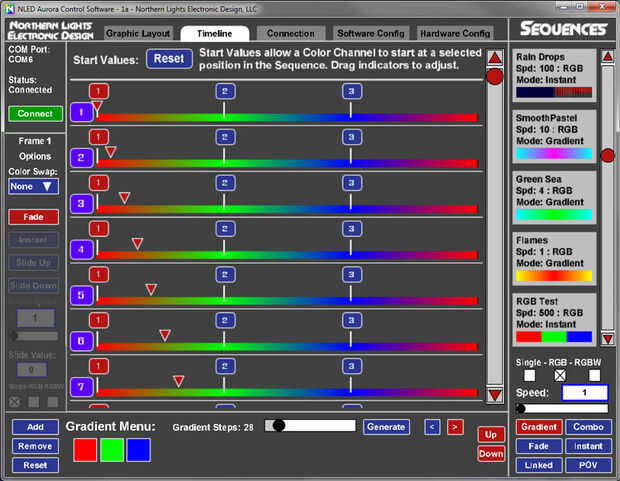The width and height of the screenshot is (620, 481).
Task: Select the Gradient sequence mode button
Action: (539, 427)
